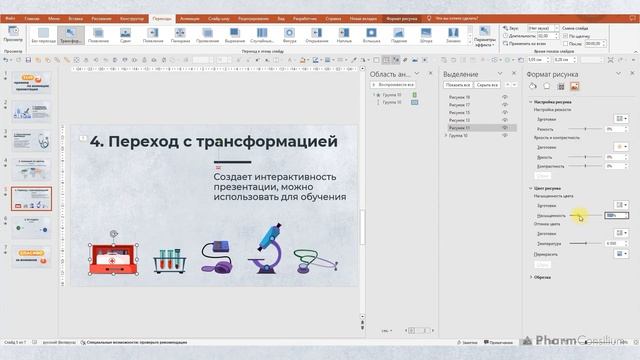
Task: Click the 'Температура' slider
Action: click(x=585, y=243)
